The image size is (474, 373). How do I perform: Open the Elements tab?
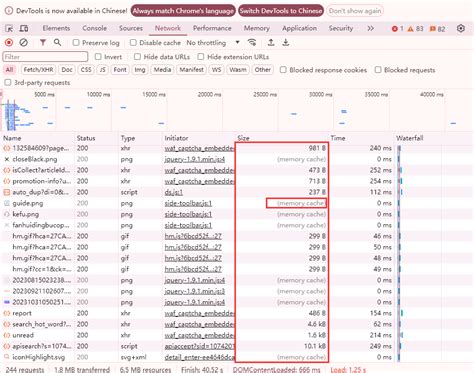[x=56, y=28]
